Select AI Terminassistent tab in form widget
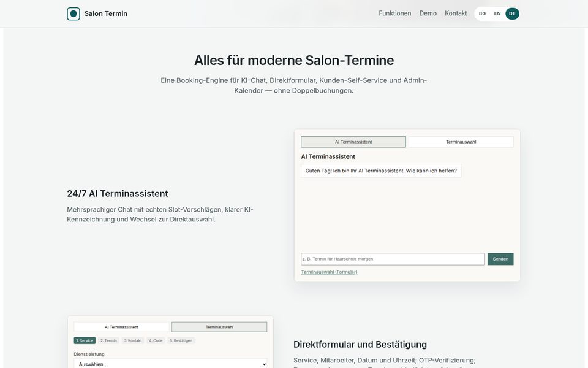The image size is (588, 368). pyautogui.click(x=121, y=327)
